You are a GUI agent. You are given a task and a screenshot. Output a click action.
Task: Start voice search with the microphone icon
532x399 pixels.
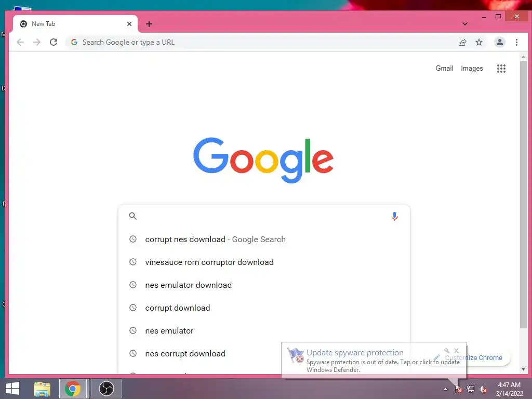pyautogui.click(x=394, y=216)
